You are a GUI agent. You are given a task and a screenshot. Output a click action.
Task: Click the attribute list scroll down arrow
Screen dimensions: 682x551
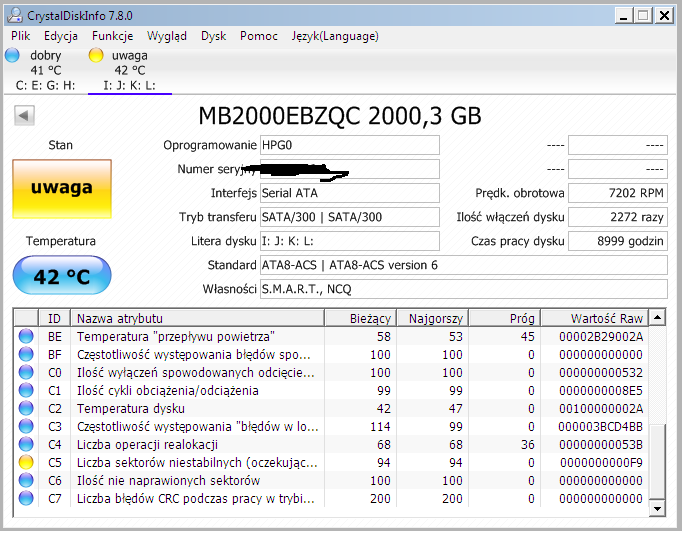[x=657, y=508]
